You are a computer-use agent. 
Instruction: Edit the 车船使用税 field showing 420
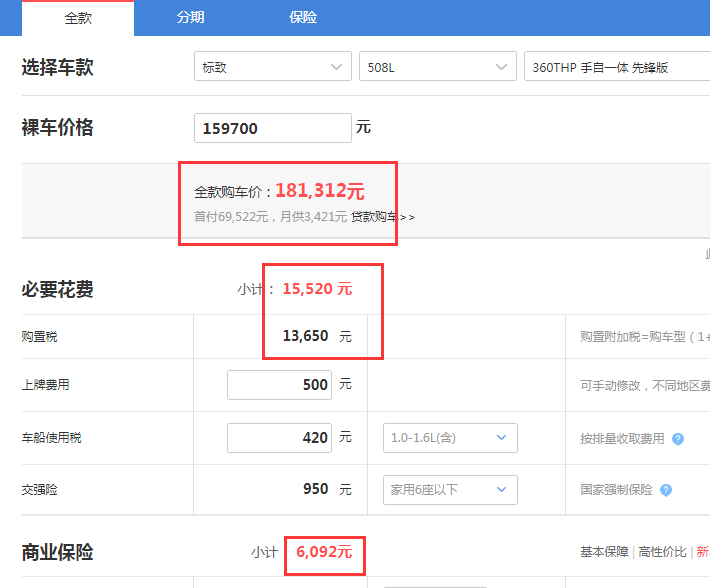279,438
